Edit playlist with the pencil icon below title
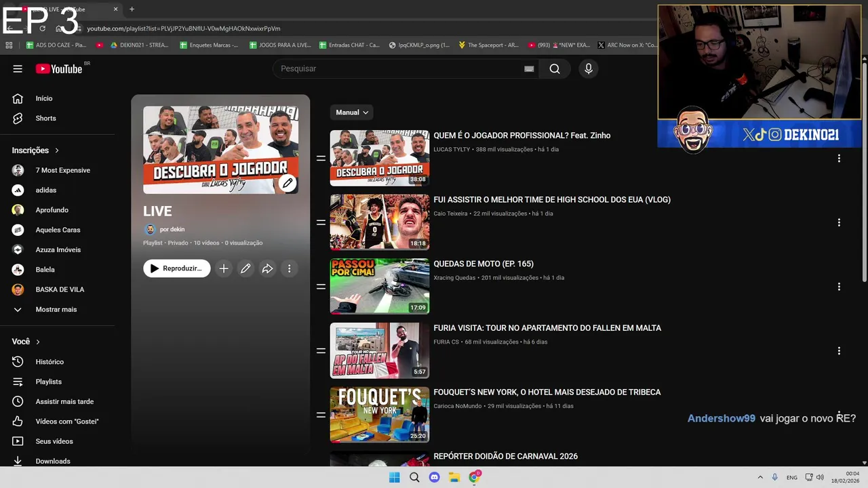 click(245, 268)
